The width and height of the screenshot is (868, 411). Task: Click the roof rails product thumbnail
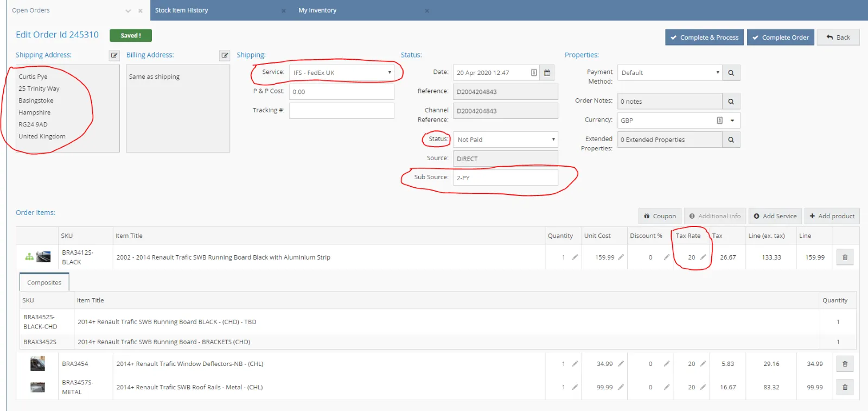37,387
